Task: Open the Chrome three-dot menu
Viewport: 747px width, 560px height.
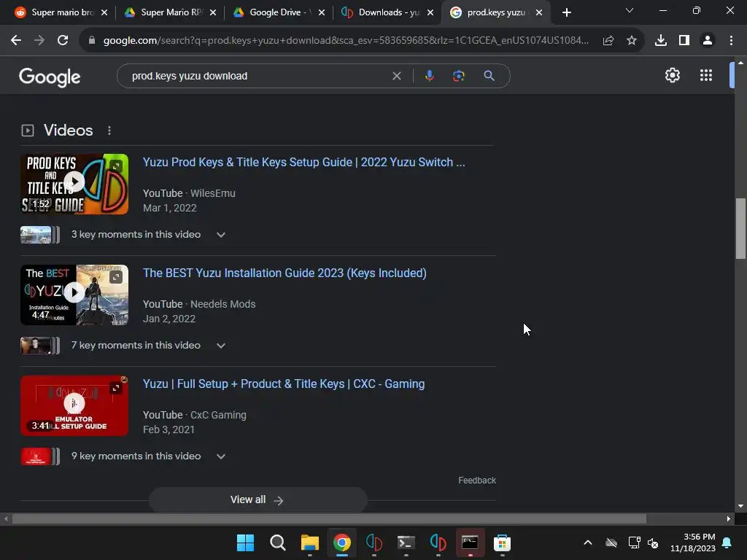Action: coord(731,41)
